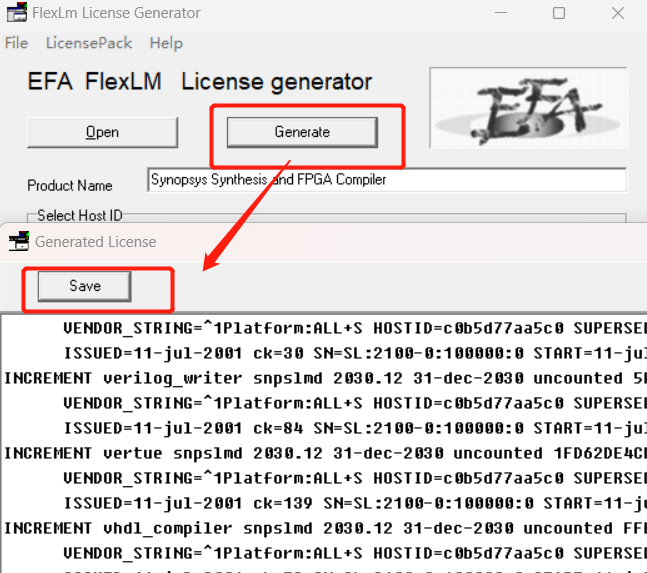Click the FlexLm License Generator title bar icon
The height and width of the screenshot is (573, 647).
coord(17,12)
